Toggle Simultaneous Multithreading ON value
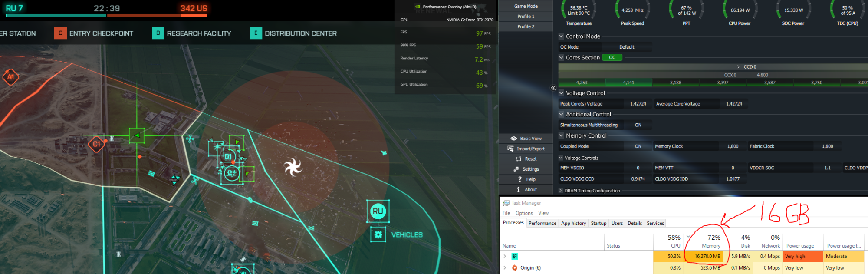This screenshot has height=274, width=868. click(638, 125)
